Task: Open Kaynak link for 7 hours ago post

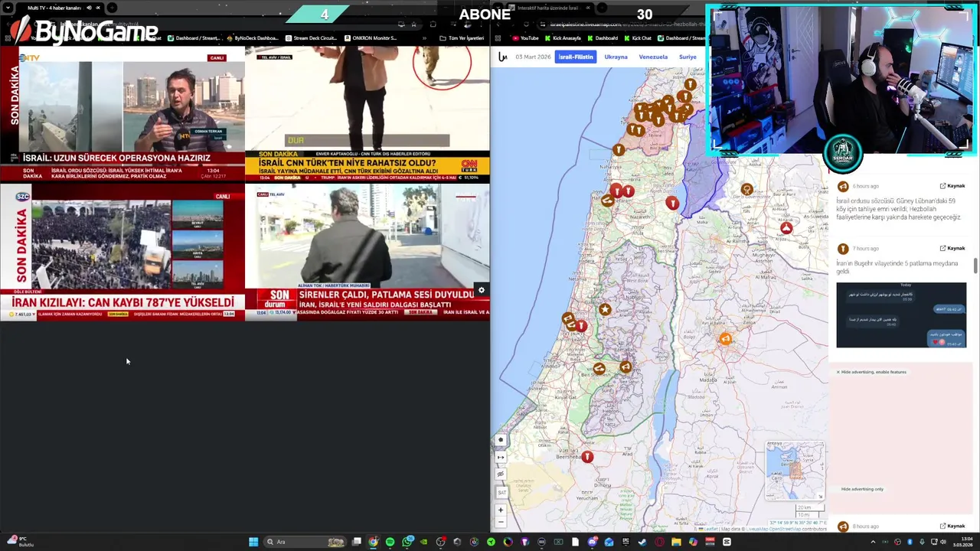Action: 952,248
